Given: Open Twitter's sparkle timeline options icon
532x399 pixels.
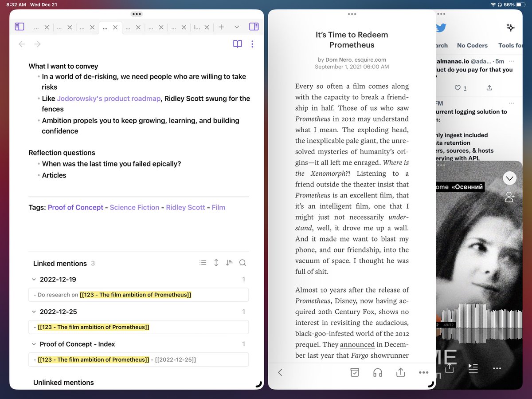Looking at the screenshot, I should pos(510,28).
